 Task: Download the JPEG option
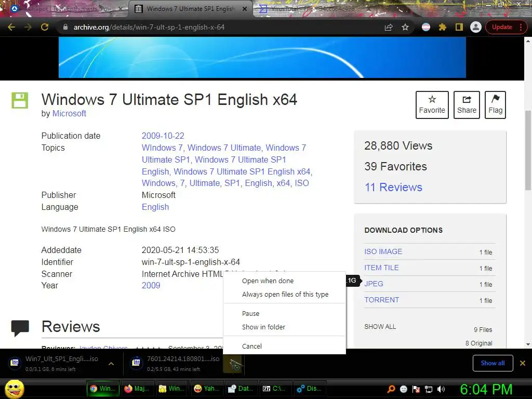point(374,284)
